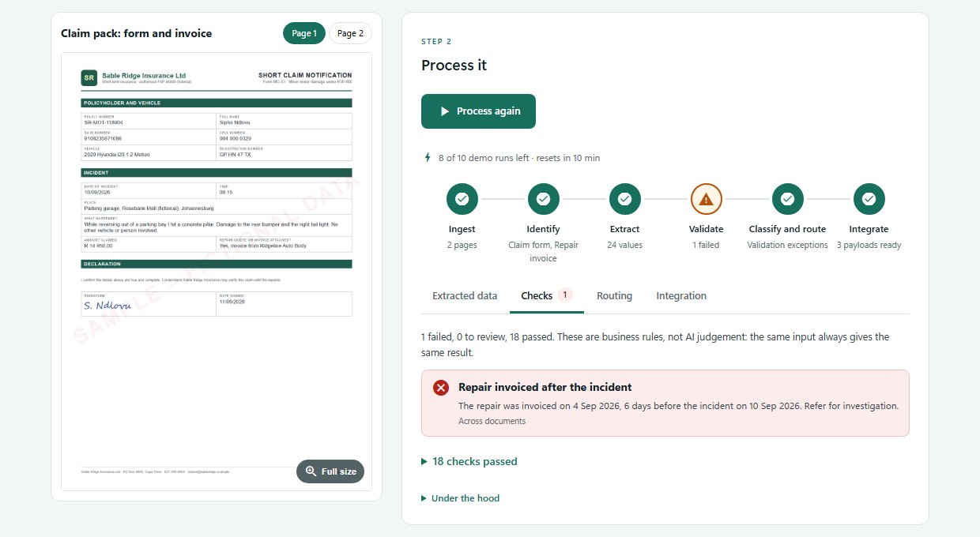The height and width of the screenshot is (537, 980).
Task: Switch to Page 1 of claim pack
Action: 303,33
